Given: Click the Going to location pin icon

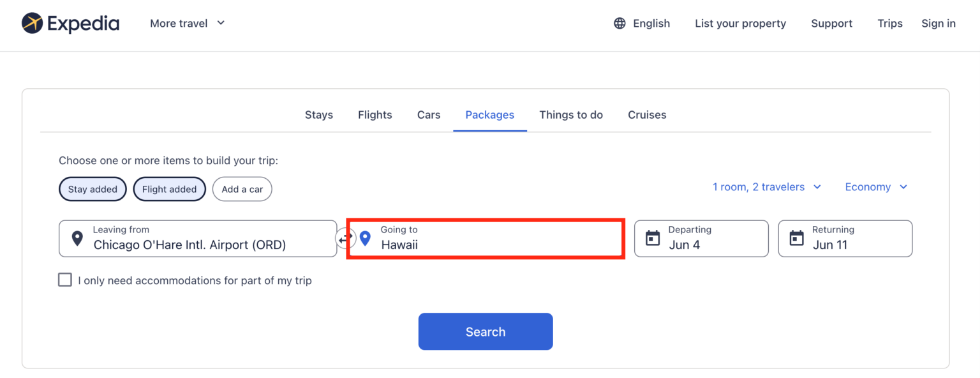Looking at the screenshot, I should point(365,239).
